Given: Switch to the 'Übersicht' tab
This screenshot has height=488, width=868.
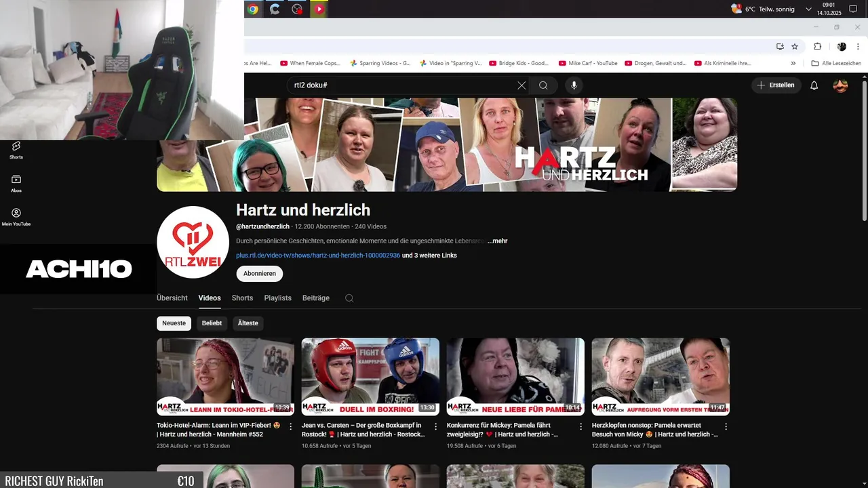Looking at the screenshot, I should (172, 298).
